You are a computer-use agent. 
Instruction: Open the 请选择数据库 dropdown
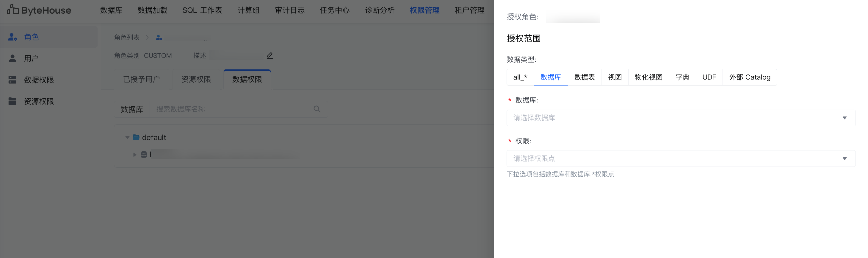click(681, 118)
